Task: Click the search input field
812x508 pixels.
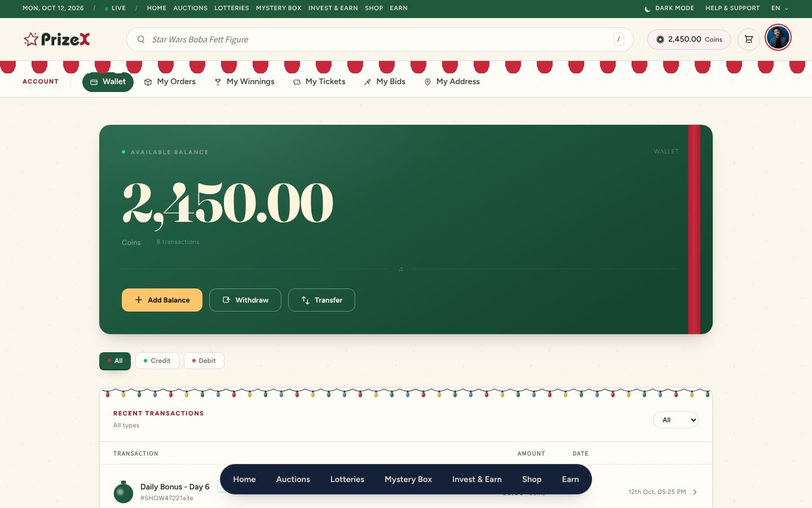Action: tap(380, 40)
